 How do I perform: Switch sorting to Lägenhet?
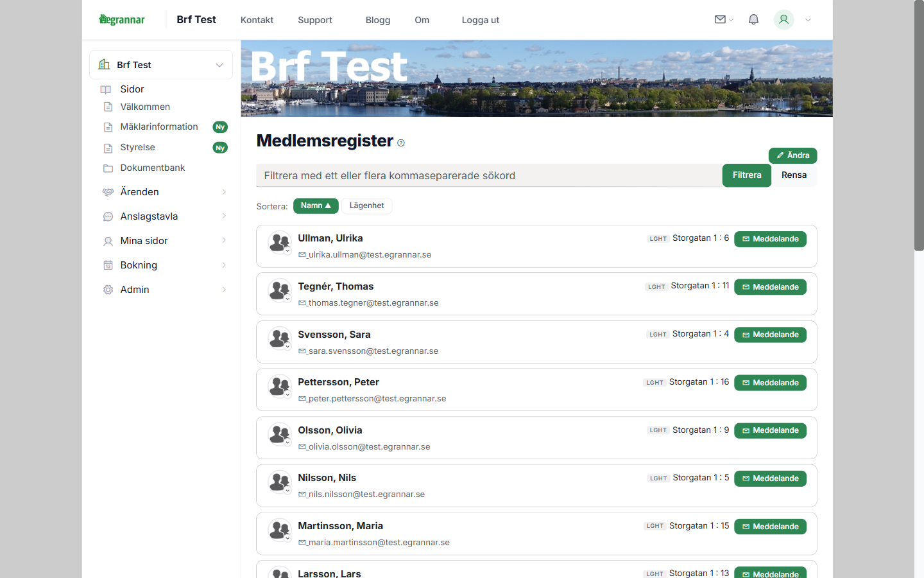coord(366,206)
